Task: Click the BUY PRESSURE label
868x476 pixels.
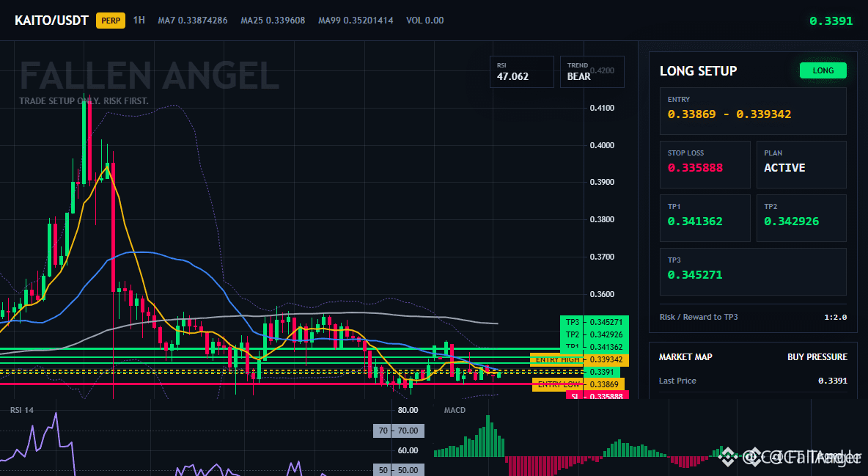Action: tap(817, 357)
